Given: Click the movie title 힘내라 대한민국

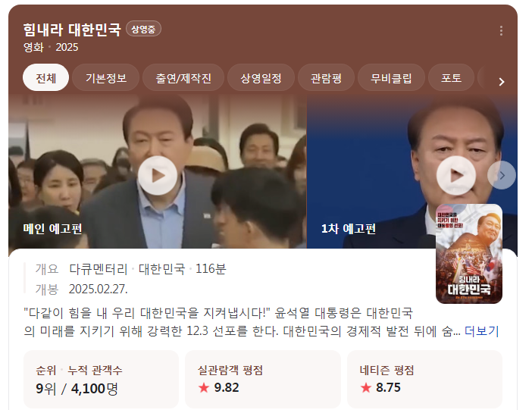Looking at the screenshot, I should coord(72,30).
